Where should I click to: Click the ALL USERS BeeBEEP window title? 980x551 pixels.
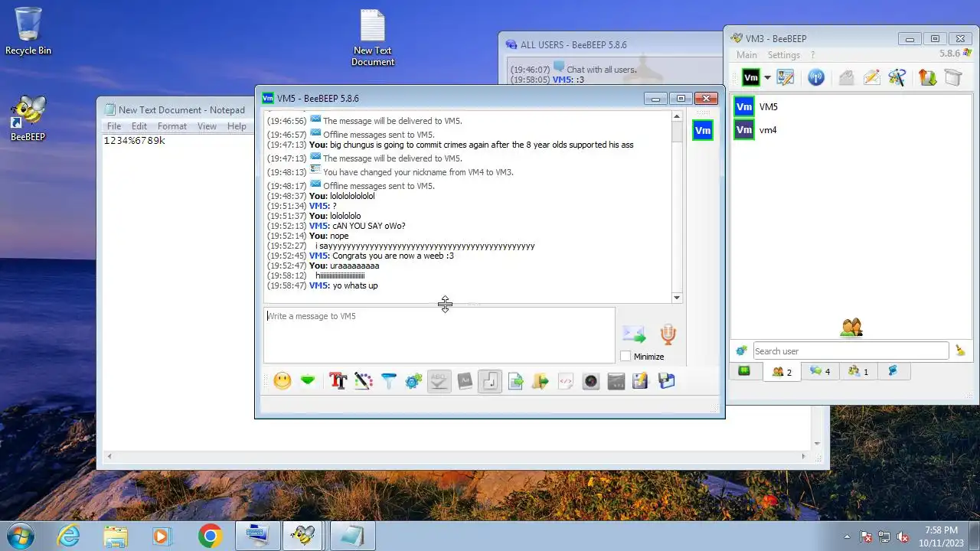pyautogui.click(x=573, y=45)
